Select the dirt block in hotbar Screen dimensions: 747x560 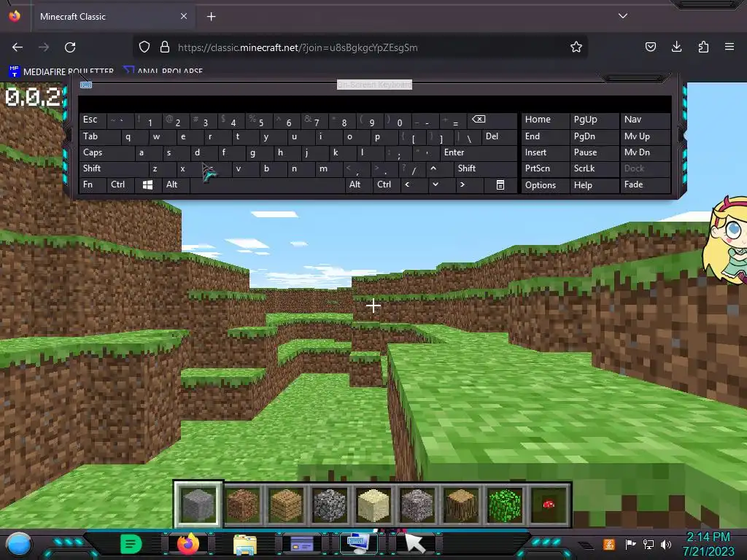coord(242,505)
